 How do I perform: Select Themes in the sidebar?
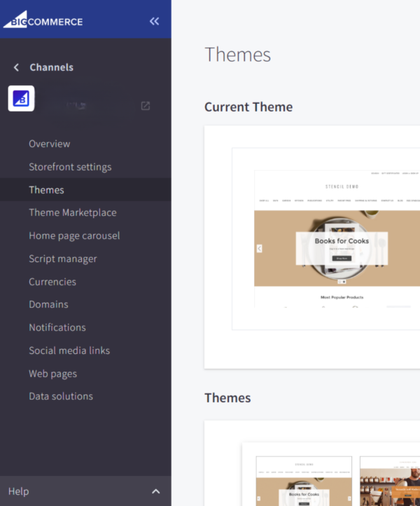tap(46, 190)
